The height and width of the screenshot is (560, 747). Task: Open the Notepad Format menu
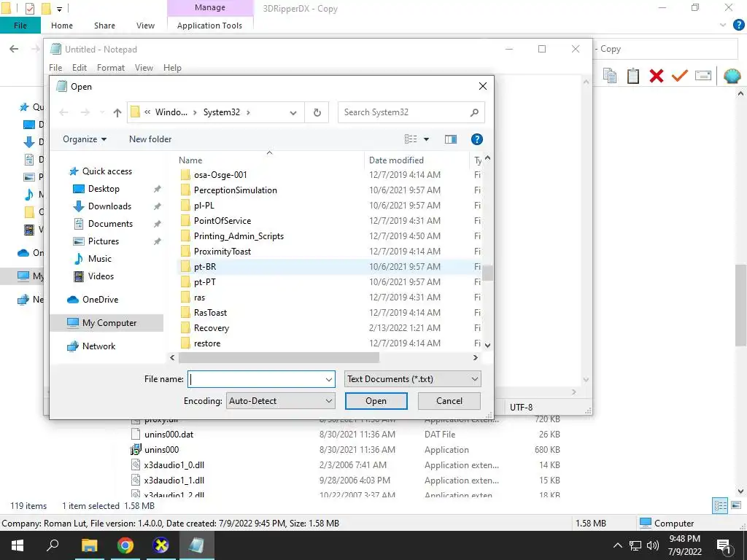(111, 68)
